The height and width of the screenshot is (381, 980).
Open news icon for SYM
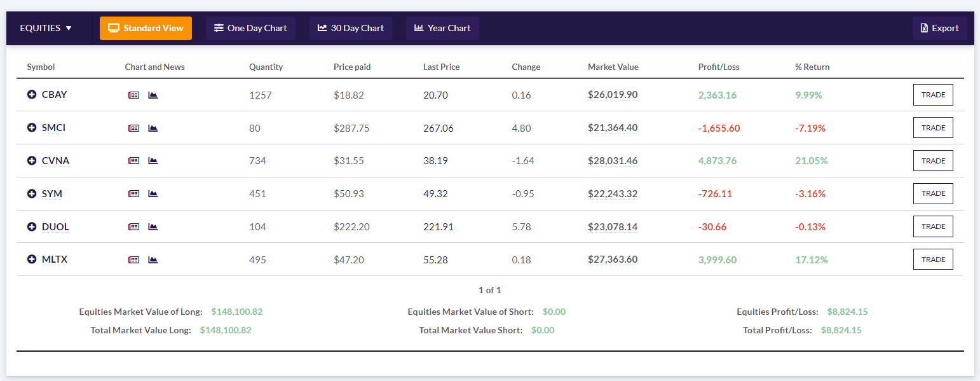133,193
